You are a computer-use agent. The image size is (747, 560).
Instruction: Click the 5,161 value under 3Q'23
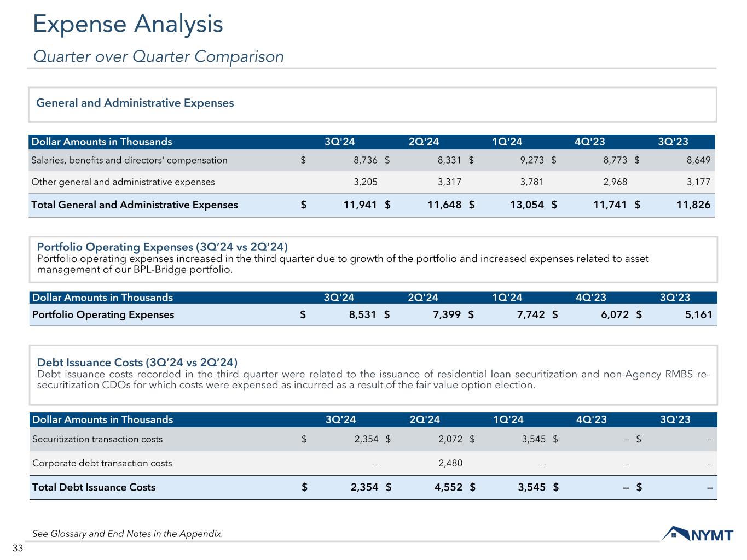pyautogui.click(x=698, y=314)
